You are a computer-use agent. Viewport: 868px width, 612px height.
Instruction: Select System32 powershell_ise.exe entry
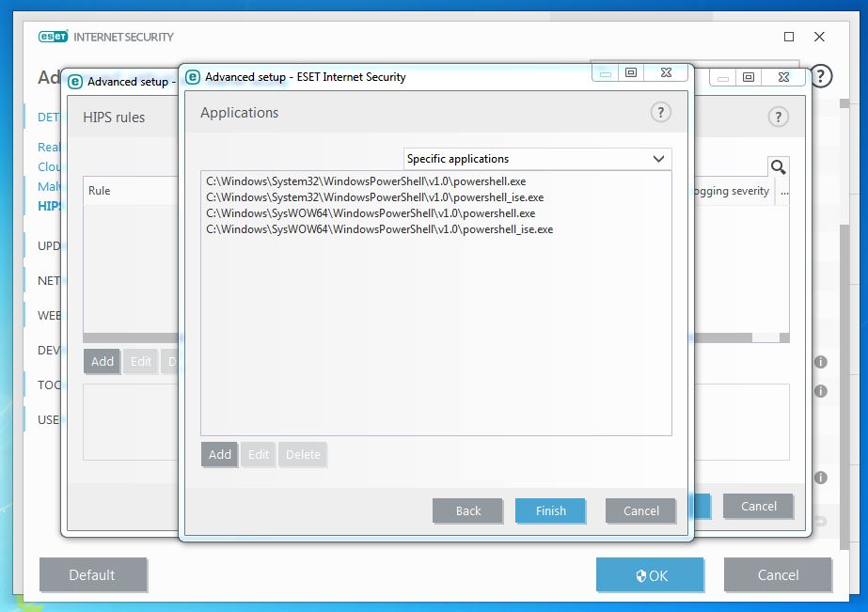click(375, 197)
